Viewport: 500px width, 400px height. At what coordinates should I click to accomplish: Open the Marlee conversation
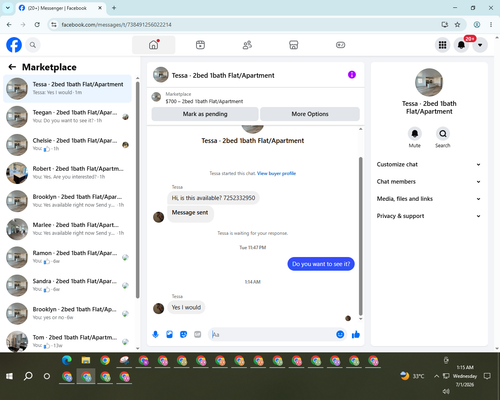coord(67,229)
